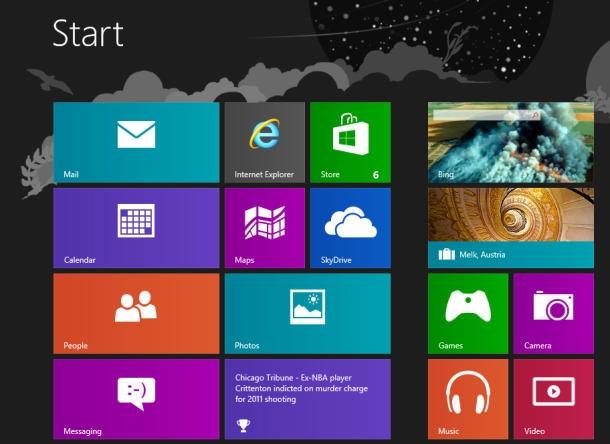Open the Music headphones tile

[x=466, y=392]
